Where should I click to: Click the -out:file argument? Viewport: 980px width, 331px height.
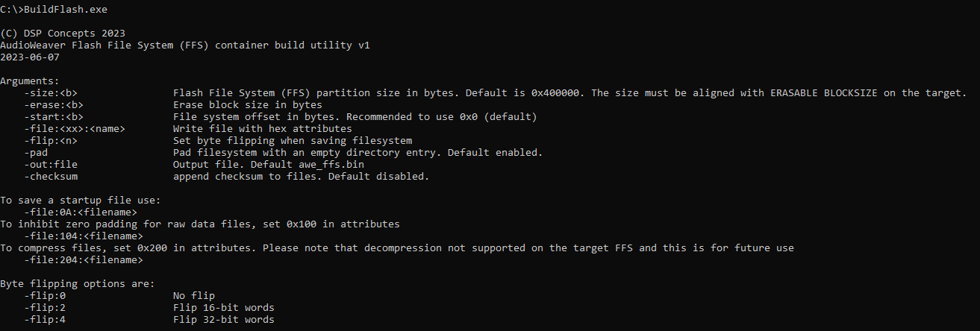tap(51, 165)
